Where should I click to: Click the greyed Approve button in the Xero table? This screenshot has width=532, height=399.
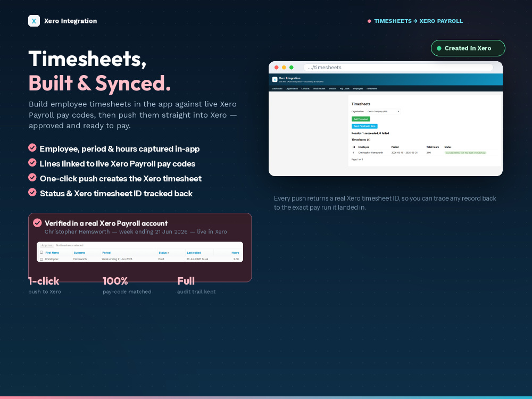click(47, 245)
